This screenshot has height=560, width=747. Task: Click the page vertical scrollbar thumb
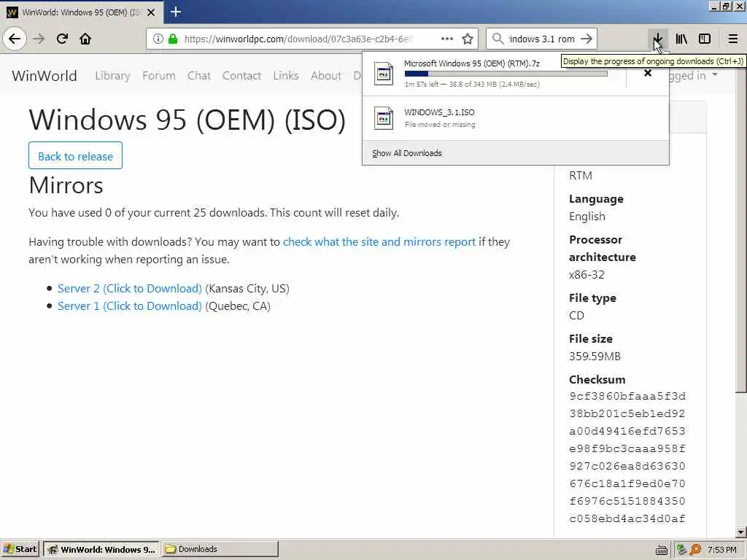coord(741,224)
